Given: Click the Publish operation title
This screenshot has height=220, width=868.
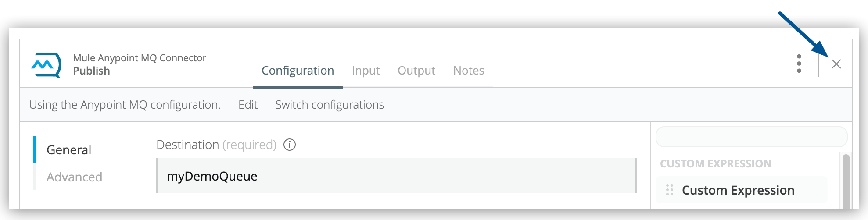Looking at the screenshot, I should (91, 71).
